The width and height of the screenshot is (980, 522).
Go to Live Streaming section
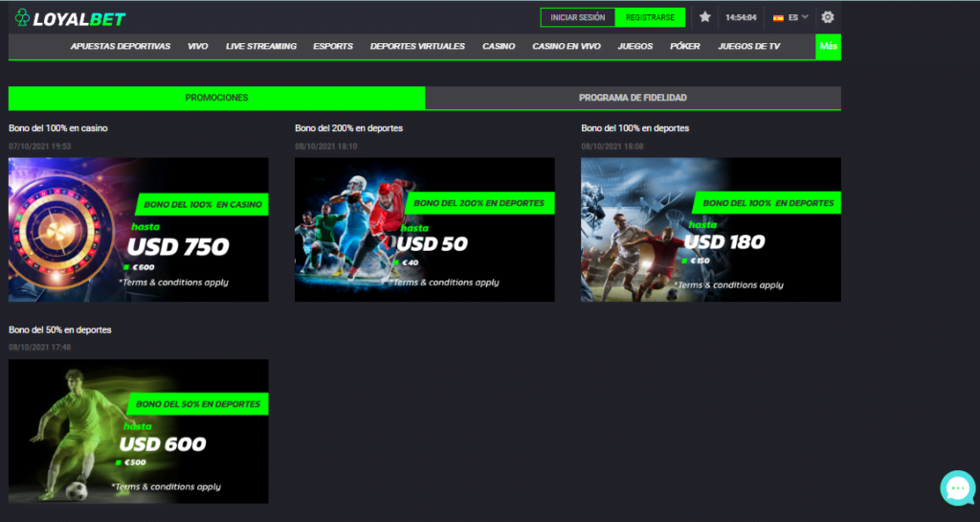[x=261, y=46]
